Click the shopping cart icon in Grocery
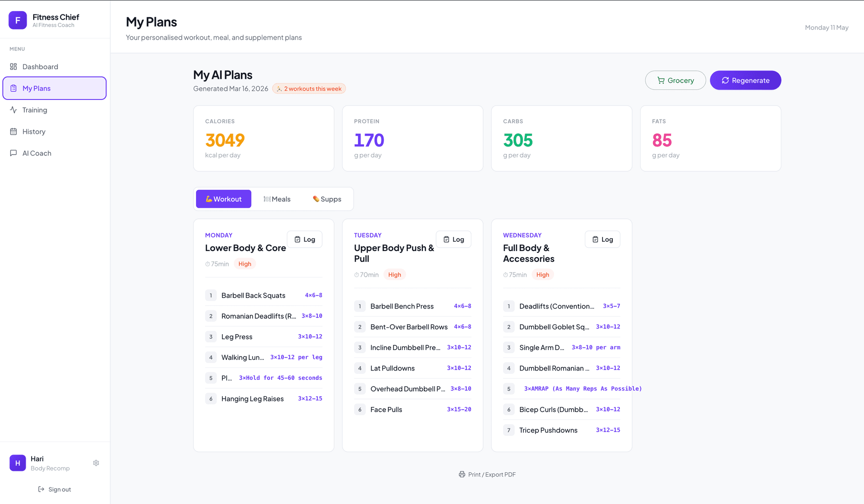The image size is (864, 504). coord(661,80)
